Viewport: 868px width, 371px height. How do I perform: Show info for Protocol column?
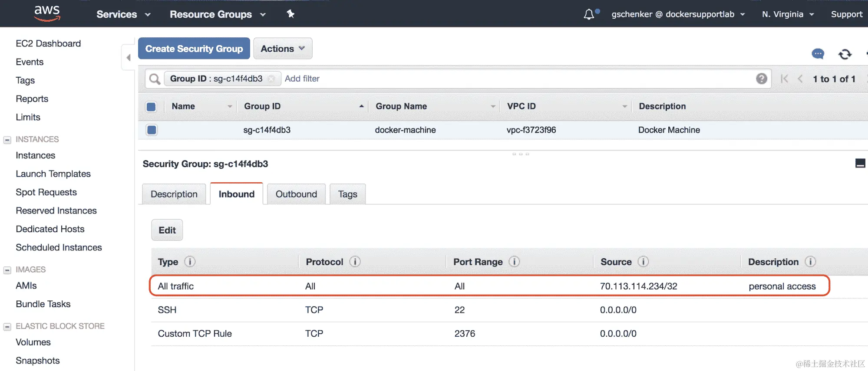coord(355,262)
